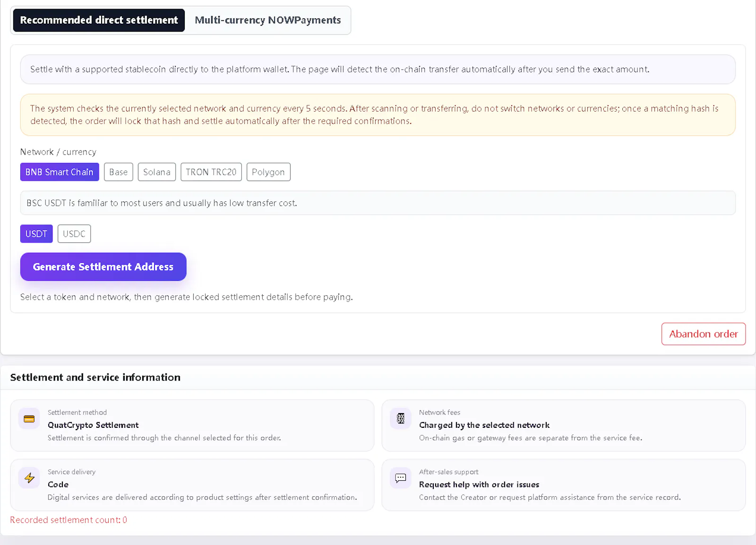The image size is (756, 545).
Task: Click the 'Settlement method' label
Action: pos(77,412)
